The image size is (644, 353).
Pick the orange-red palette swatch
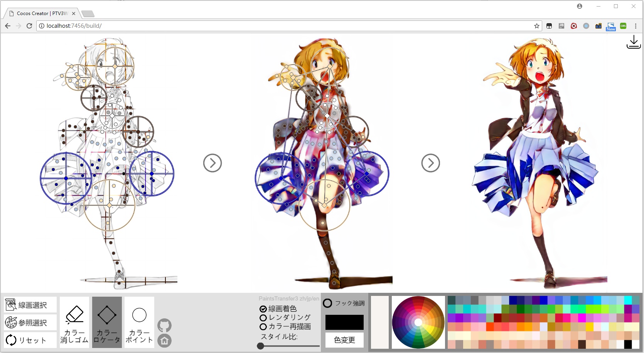tap(490, 326)
